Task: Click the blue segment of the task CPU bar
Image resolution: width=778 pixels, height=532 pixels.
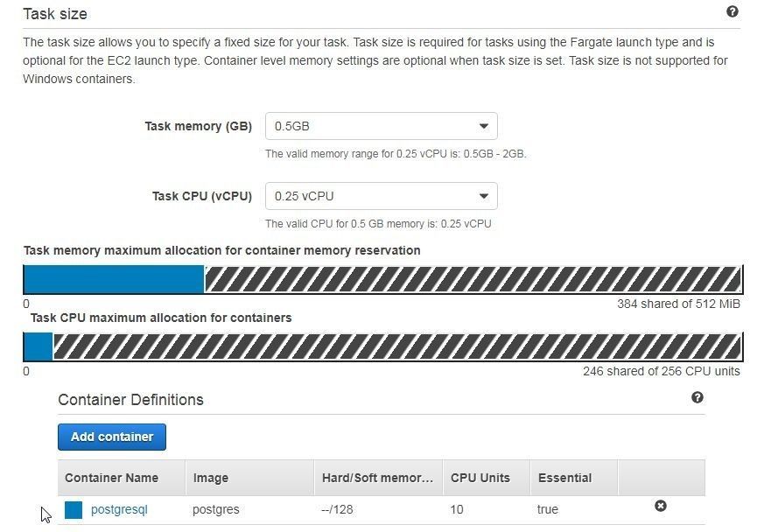Action: [x=39, y=346]
